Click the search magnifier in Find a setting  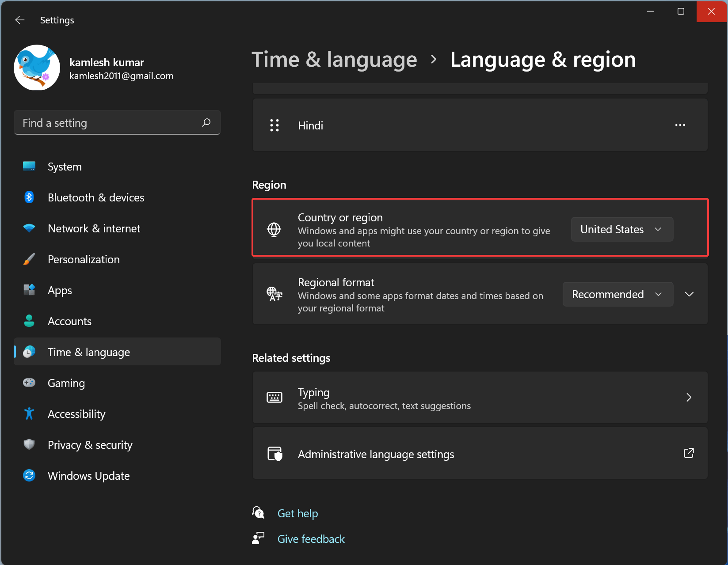[x=206, y=122]
